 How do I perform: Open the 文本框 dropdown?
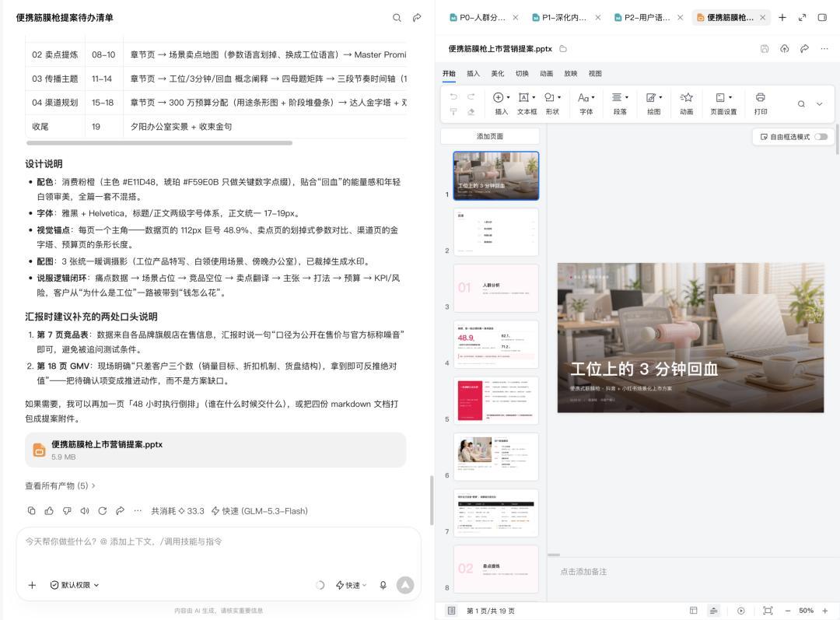coord(527,103)
